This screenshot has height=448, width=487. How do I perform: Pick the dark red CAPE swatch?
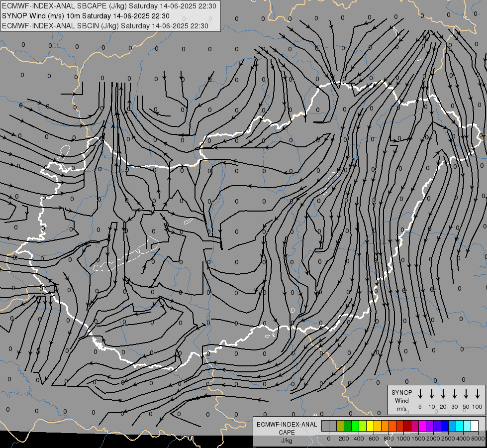tap(407, 426)
